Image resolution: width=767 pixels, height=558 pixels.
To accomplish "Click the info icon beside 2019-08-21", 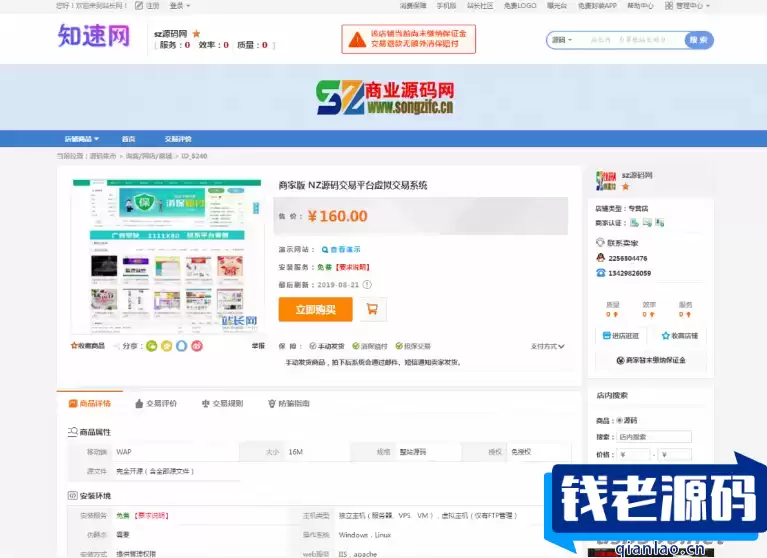I will [x=367, y=285].
